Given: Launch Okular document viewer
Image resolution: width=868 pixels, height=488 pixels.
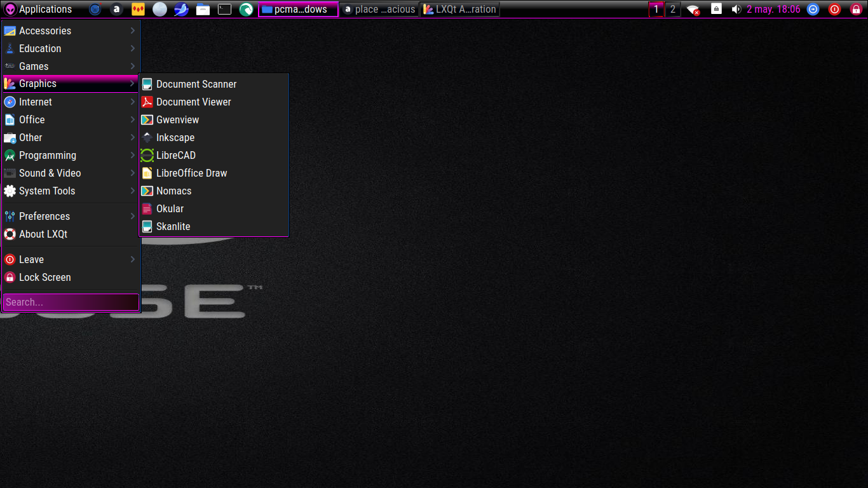Looking at the screenshot, I should click(214, 208).
